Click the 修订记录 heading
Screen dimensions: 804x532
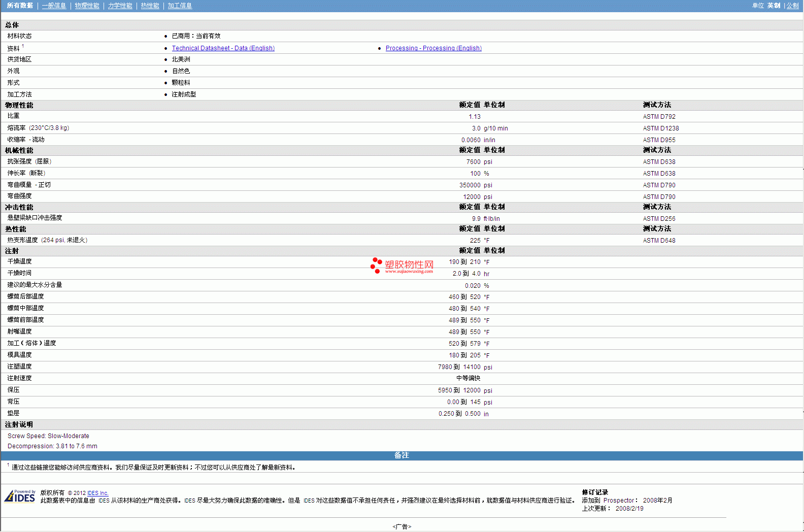click(x=595, y=492)
